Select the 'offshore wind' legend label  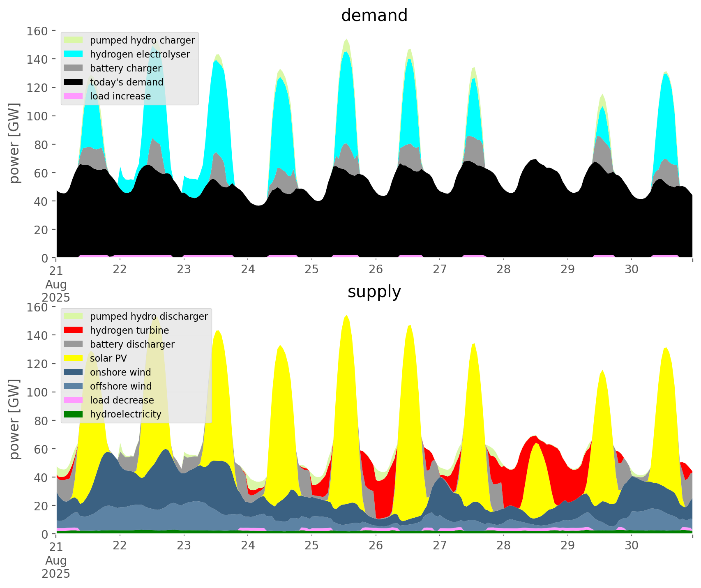(x=121, y=386)
